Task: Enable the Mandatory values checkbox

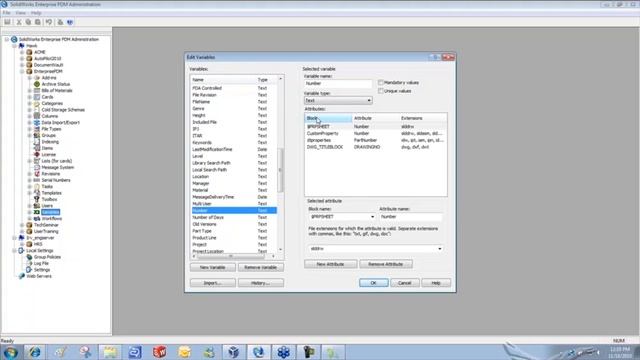Action: click(380, 82)
